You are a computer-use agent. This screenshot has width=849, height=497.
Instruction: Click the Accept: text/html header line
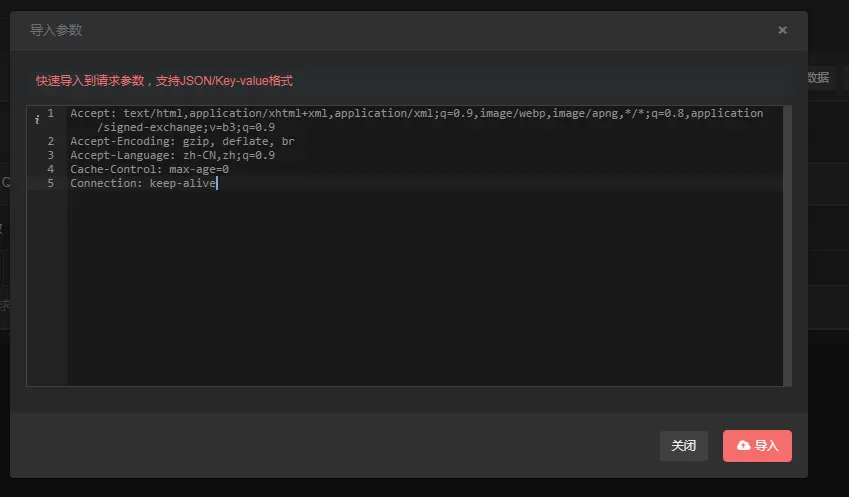click(x=416, y=113)
